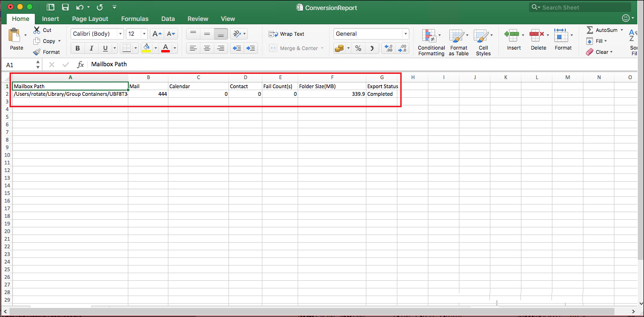Viewport: 644px width, 317px height.
Task: Click the red font color A
Action: point(166,48)
